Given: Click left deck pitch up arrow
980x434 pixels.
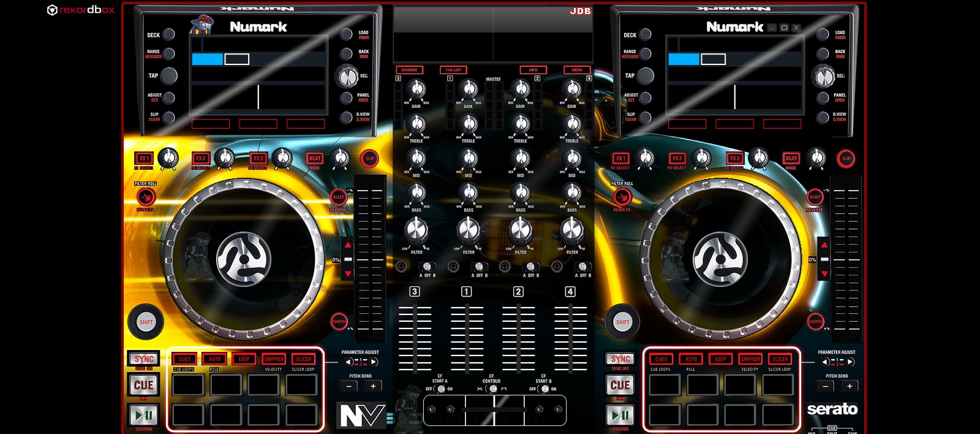Looking at the screenshot, I should point(348,245).
